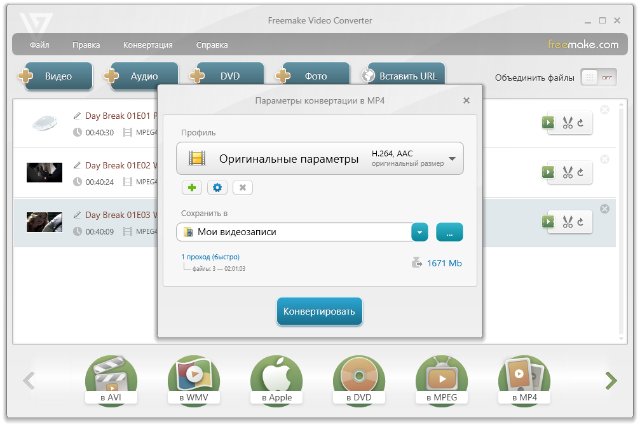The height and width of the screenshot is (425, 640).
Task: Play the Day Break 01E03 video
Action: 548,222
